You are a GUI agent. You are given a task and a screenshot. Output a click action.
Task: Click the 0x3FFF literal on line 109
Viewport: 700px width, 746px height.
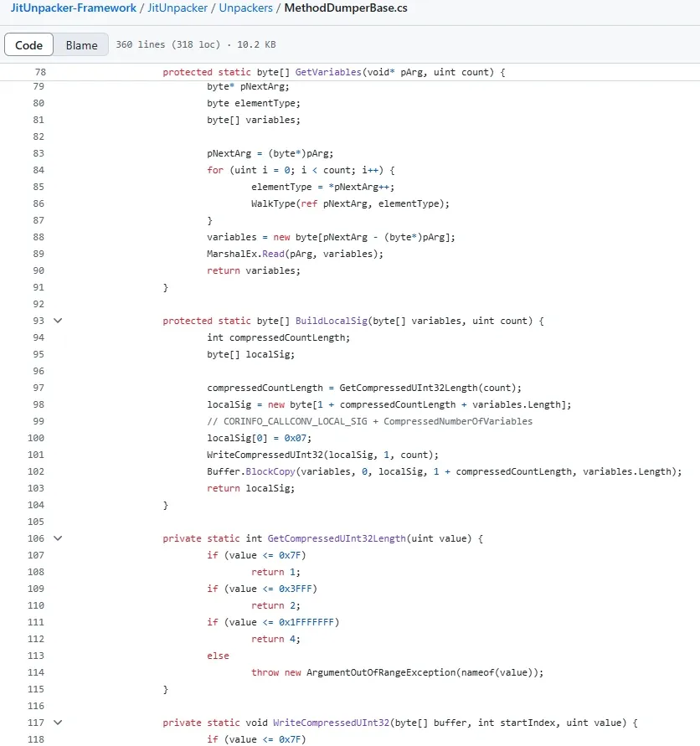point(295,589)
